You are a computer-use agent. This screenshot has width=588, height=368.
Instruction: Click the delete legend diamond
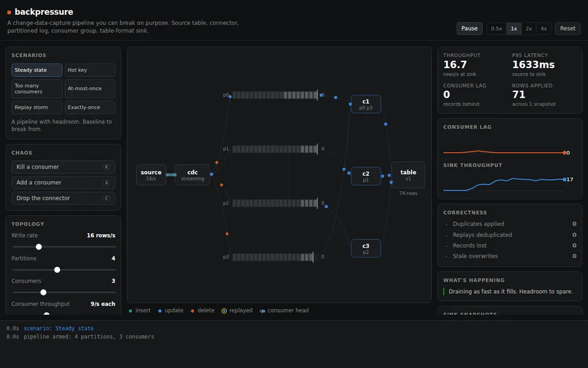192,311
